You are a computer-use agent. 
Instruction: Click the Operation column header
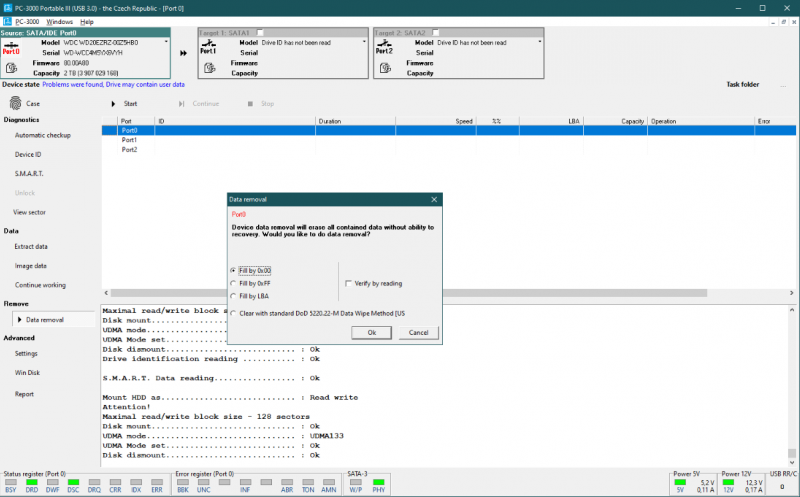click(701, 121)
